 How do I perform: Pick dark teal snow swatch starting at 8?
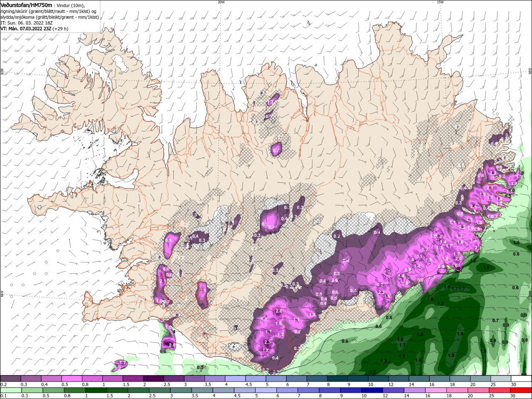click(337, 379)
